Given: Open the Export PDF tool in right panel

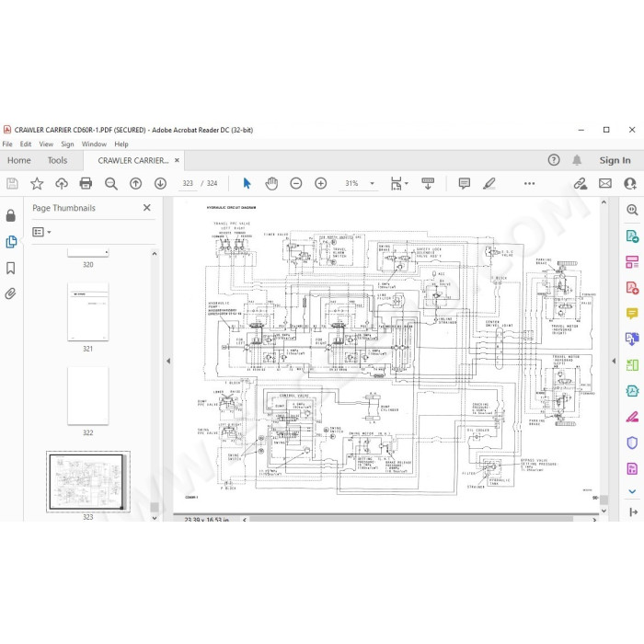Looking at the screenshot, I should tap(632, 236).
